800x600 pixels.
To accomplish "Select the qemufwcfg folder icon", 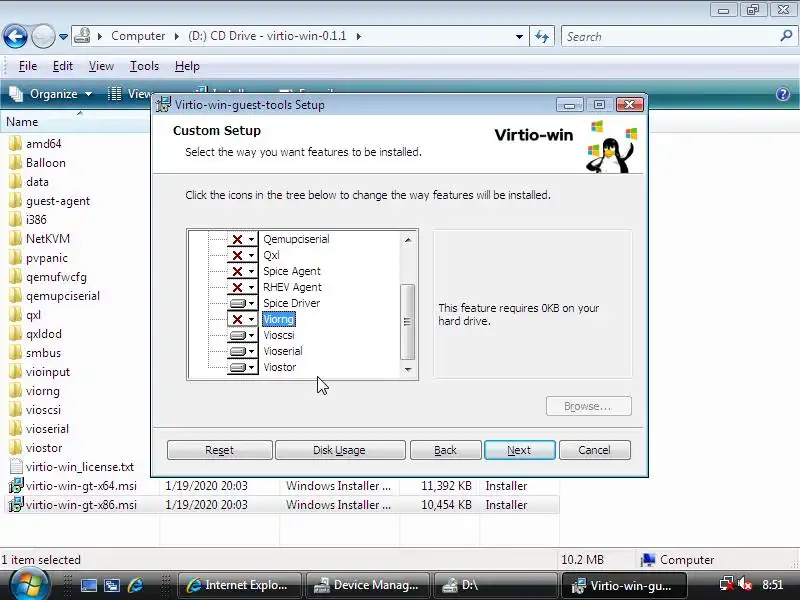I will tap(16, 277).
